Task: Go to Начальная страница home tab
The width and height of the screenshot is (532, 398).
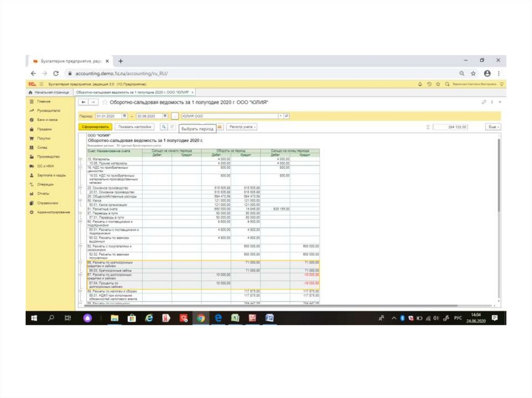Action: click(x=49, y=92)
